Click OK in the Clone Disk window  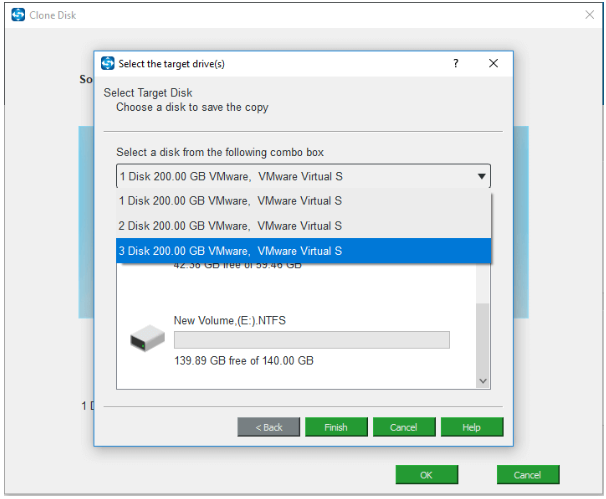pos(427,475)
